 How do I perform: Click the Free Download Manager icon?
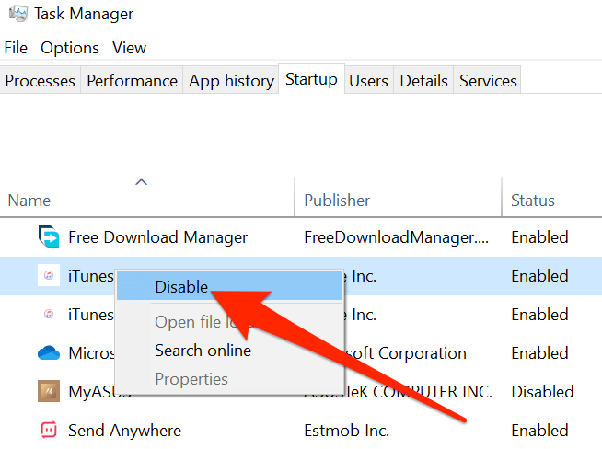point(49,237)
